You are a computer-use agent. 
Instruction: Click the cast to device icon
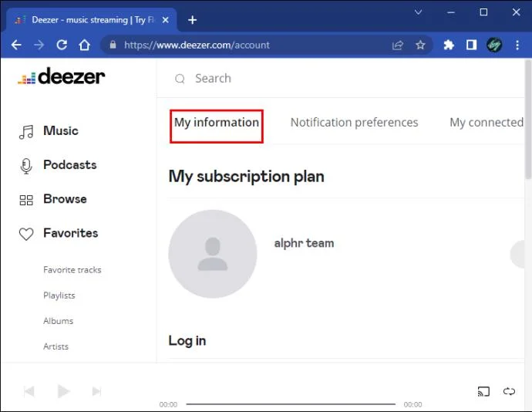[x=483, y=391]
